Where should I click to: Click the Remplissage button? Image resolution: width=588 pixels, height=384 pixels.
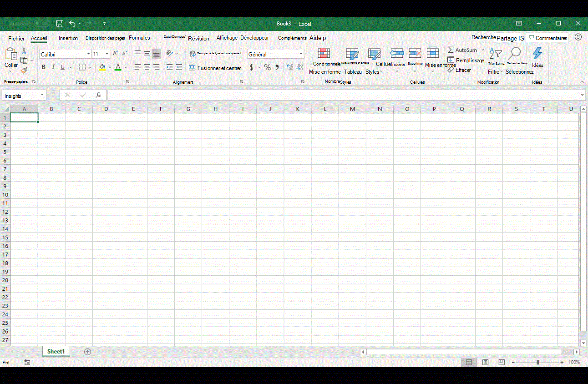pos(466,60)
